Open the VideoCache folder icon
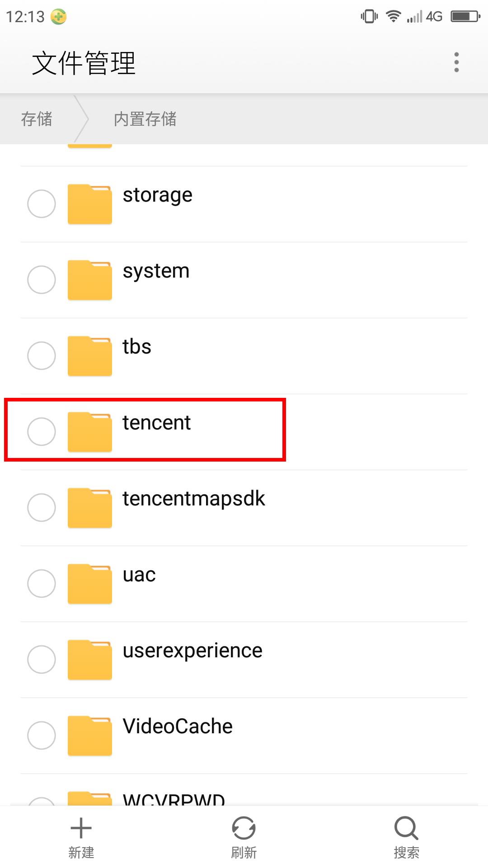 coord(90,735)
